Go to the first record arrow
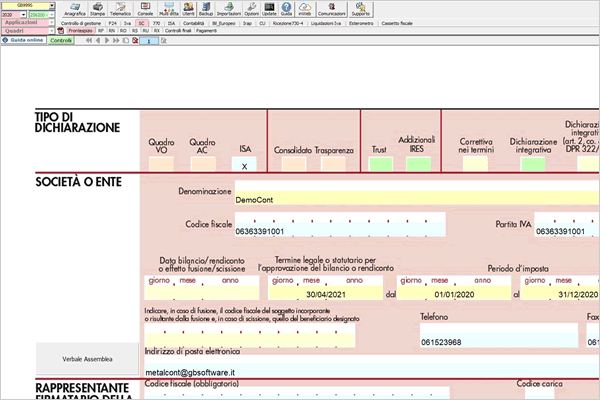Viewport: 600px width, 400px height. [89, 40]
